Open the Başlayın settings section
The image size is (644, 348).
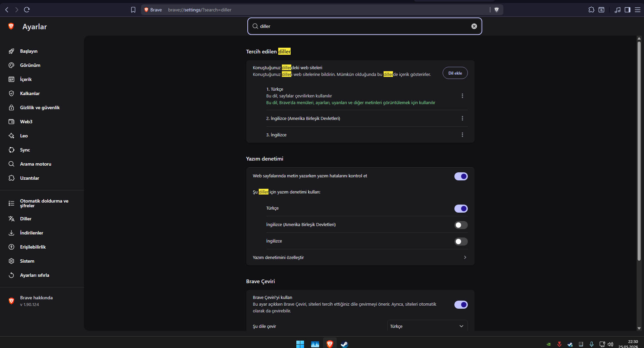pos(29,51)
